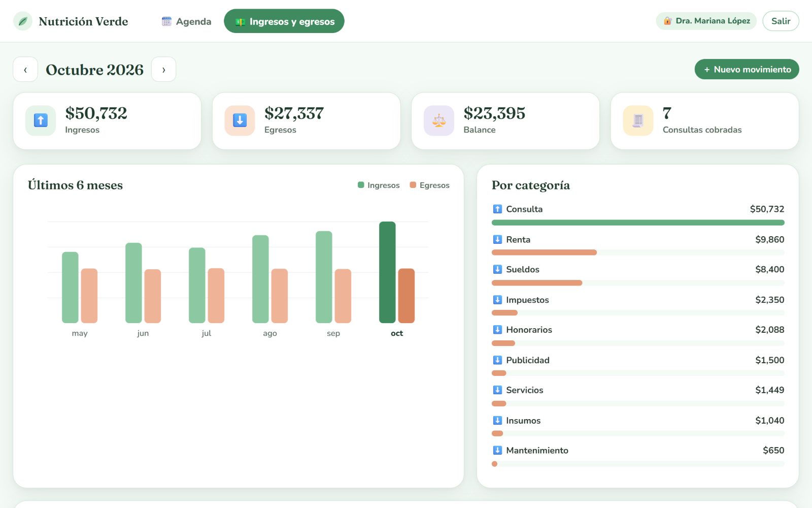Click the Octubre 2026 heading
Viewport: 812px width, 508px height.
point(95,70)
